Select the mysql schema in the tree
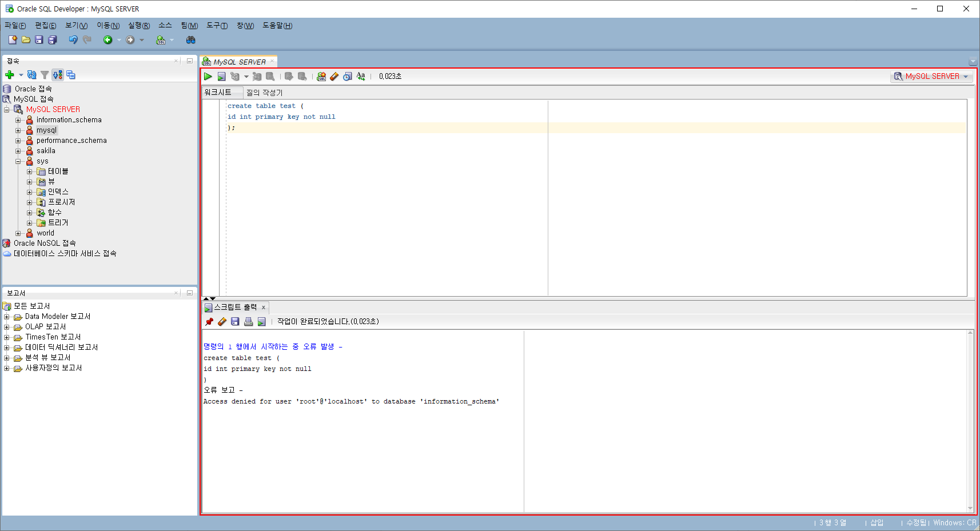This screenshot has width=980, height=531. click(x=46, y=130)
